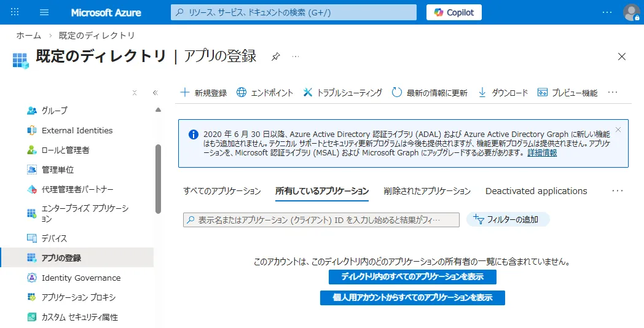
Task: Click the blue info icon in banner
Action: pos(194,135)
